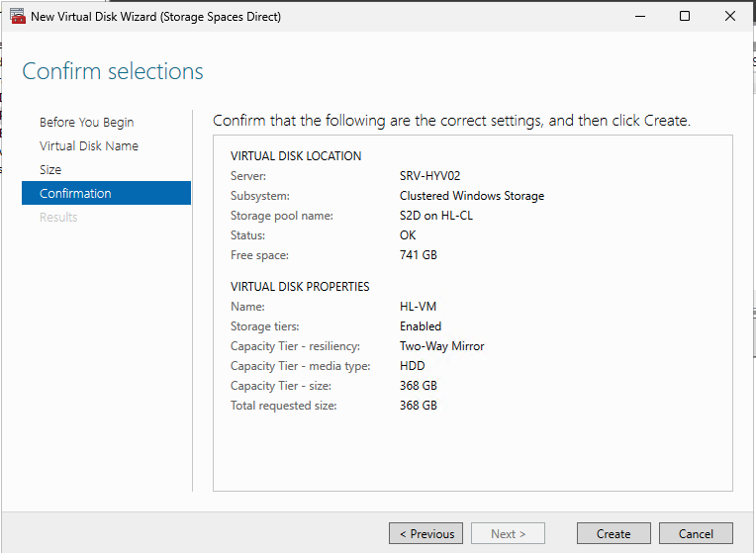
Task: Select the Virtual Disk Name step
Action: [89, 146]
